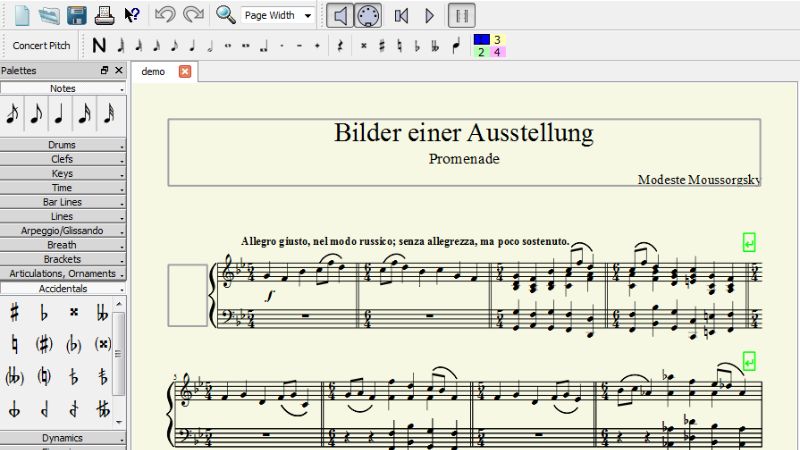This screenshot has width=800, height=450.
Task: Pick the parenthesized natural in Accidentals palette
Action: (44, 377)
